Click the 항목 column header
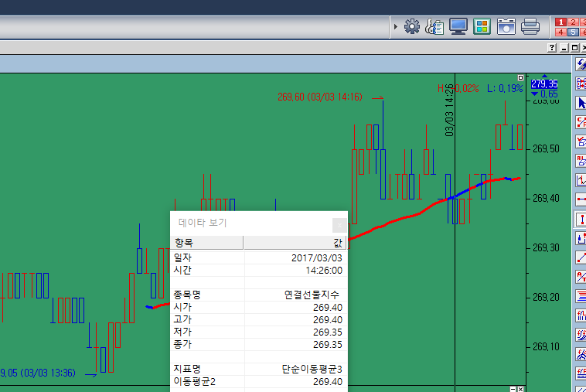Image resolution: width=586 pixels, height=392 pixels. (x=206, y=243)
